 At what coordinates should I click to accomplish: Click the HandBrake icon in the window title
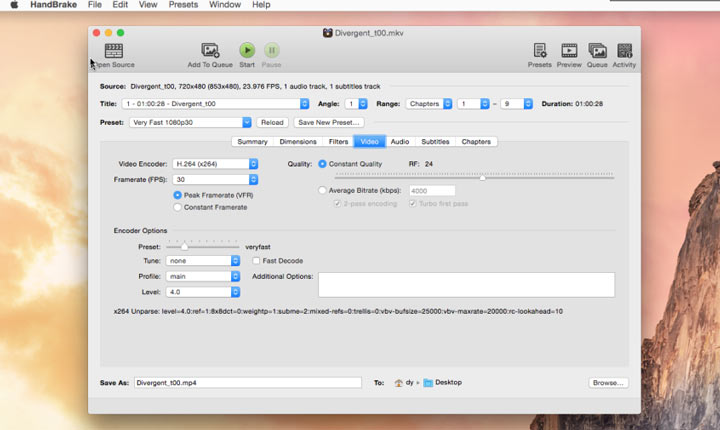[327, 33]
